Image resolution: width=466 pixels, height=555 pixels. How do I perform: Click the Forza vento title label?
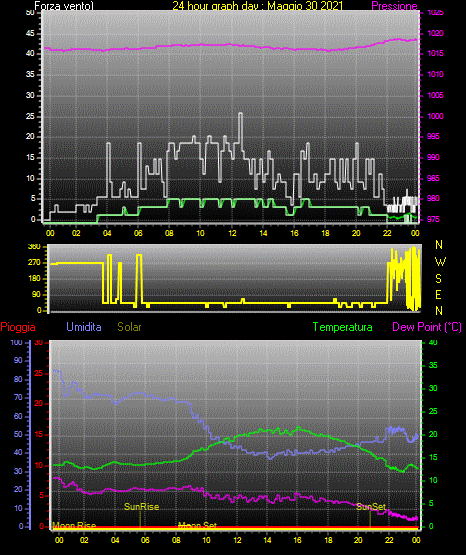click(x=64, y=6)
